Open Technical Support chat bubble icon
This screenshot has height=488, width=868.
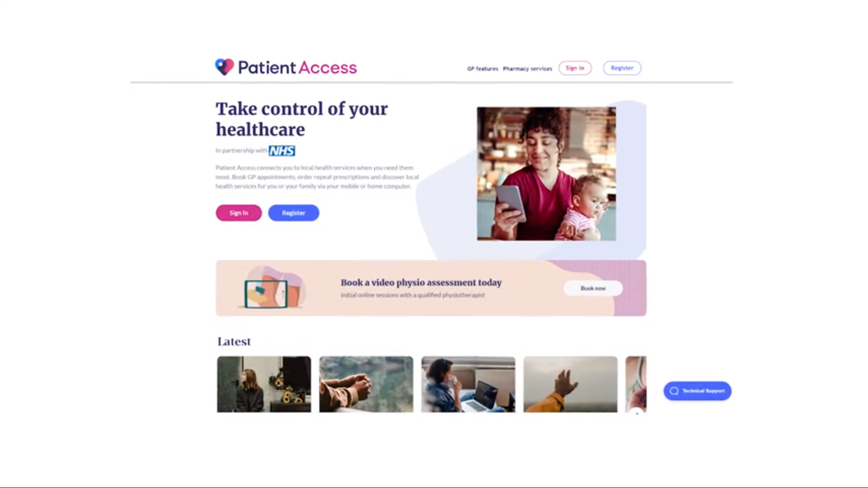(674, 391)
